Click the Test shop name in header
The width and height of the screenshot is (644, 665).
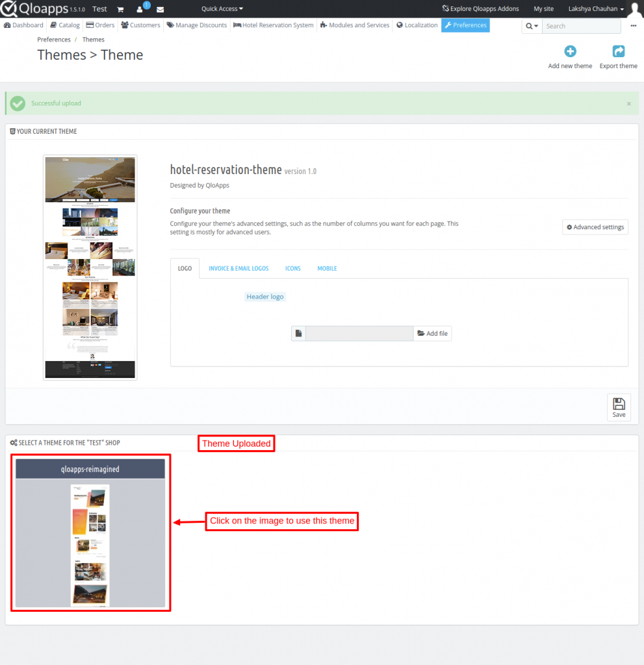pos(100,9)
